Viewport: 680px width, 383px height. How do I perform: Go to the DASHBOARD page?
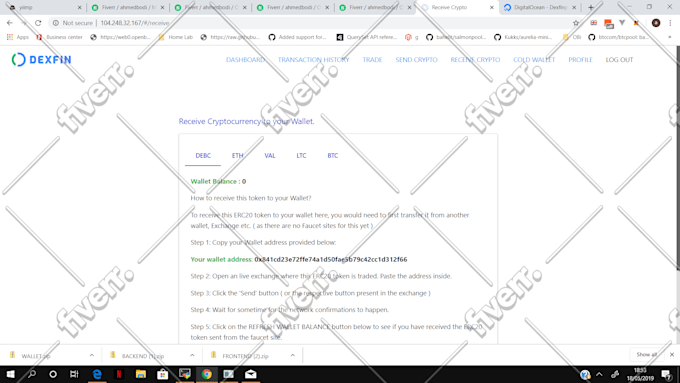click(245, 60)
